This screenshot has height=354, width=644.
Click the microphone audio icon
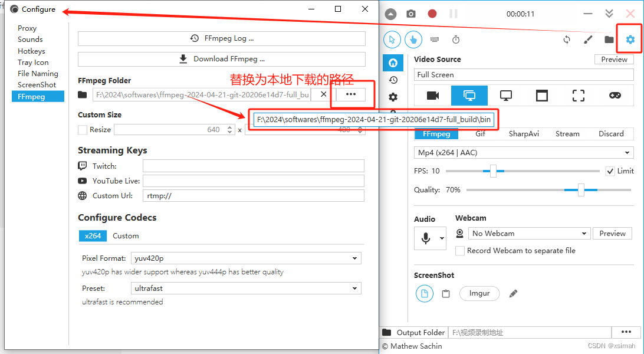click(426, 238)
